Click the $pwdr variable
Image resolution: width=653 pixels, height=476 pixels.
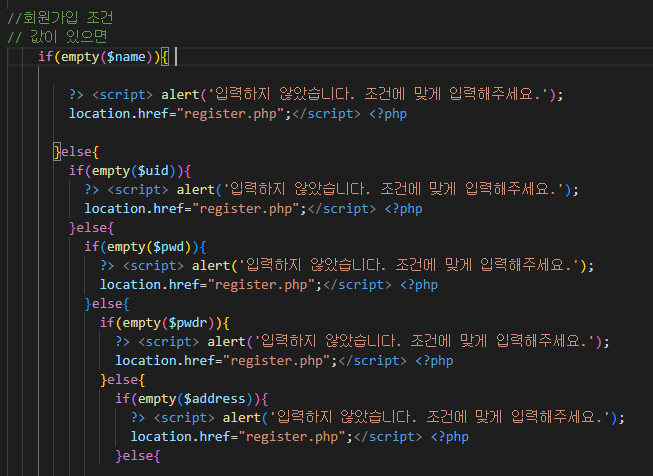[x=188, y=323]
